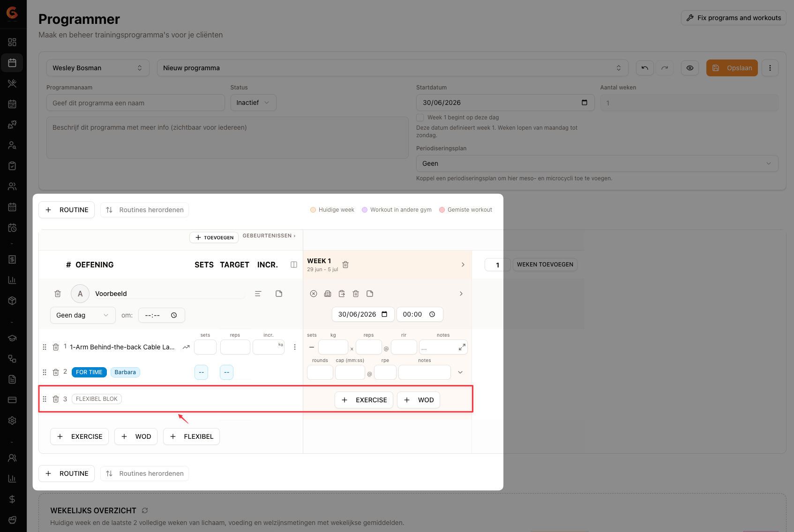The image size is (794, 532).
Task: Open the calendar with clock sidebar icon
Action: (x=12, y=228)
